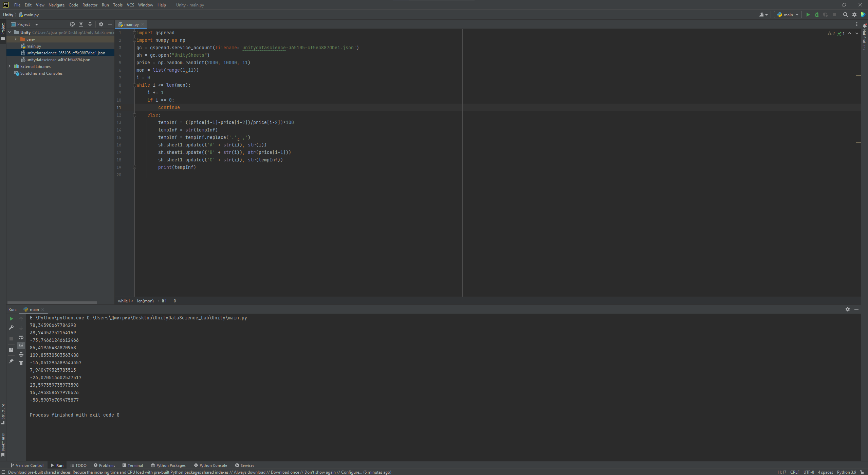The height and width of the screenshot is (475, 868).
Task: Expand the venv folder
Action: (x=16, y=39)
